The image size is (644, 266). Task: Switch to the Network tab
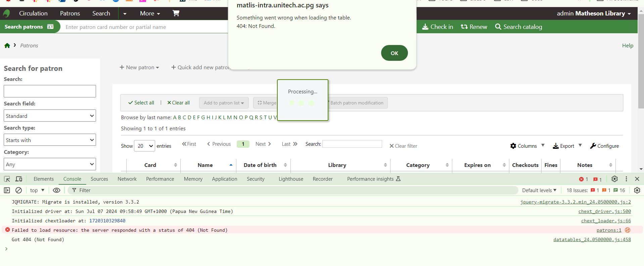point(127,179)
